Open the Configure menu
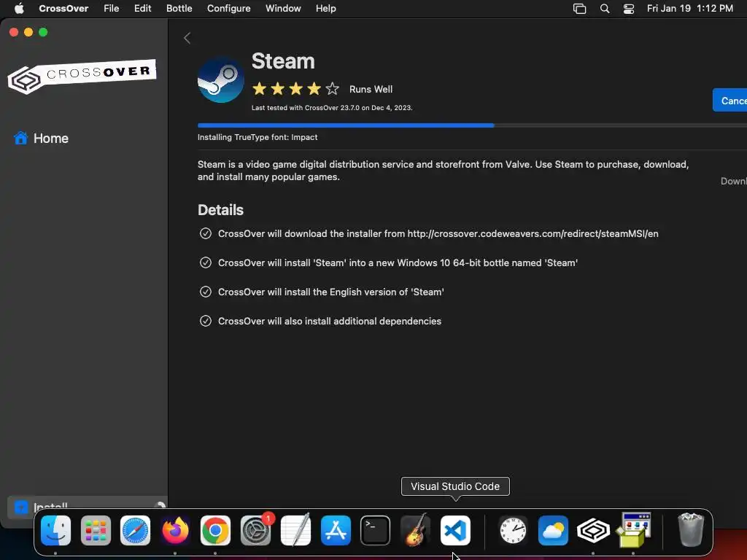Viewport: 747px width, 560px height. click(228, 8)
